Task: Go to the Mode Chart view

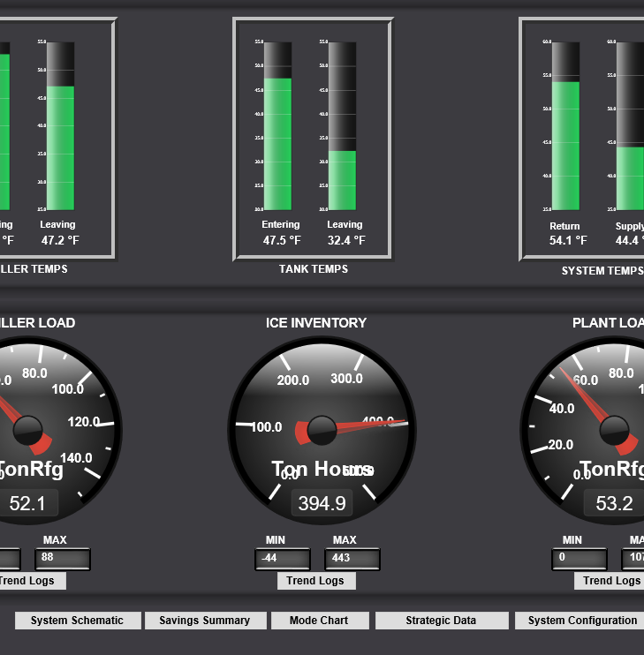Action: 319,621
